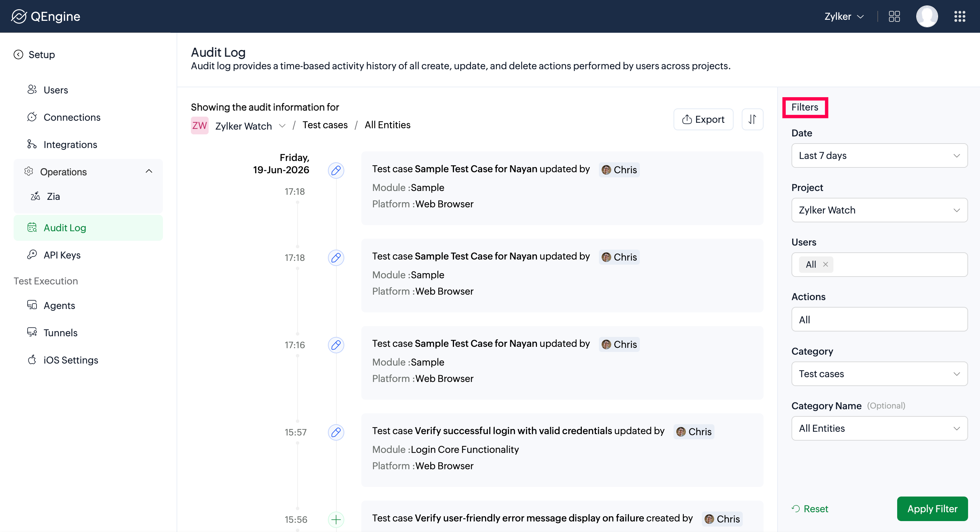This screenshot has height=532, width=980.
Task: Open the dashboard grid icon in header
Action: click(894, 16)
